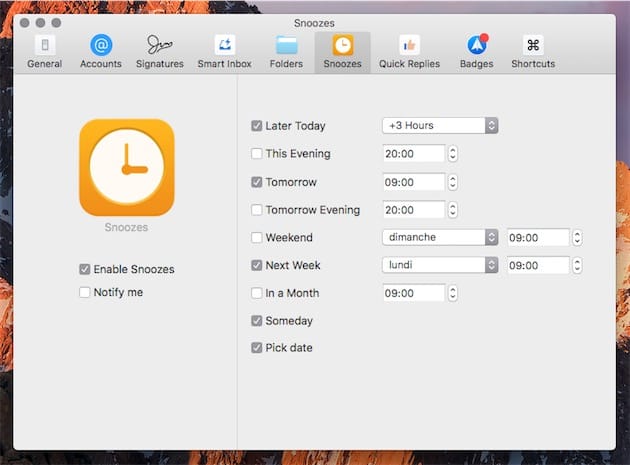Enable the Weekend checkbox

(x=256, y=238)
